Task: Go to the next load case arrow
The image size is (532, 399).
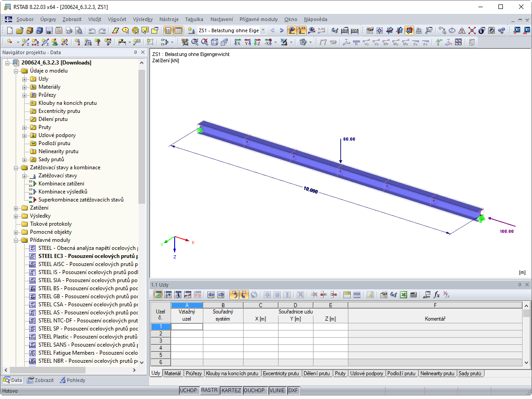Action: point(282,30)
